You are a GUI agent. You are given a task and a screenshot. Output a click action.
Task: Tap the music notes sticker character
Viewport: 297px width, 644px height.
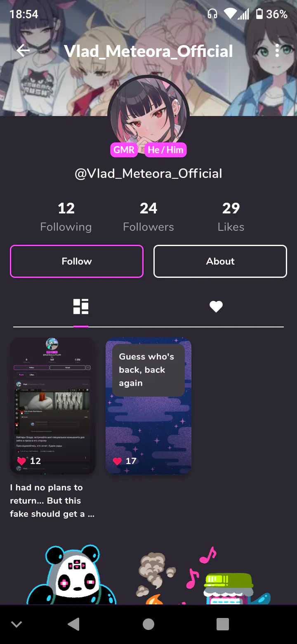[203, 576]
